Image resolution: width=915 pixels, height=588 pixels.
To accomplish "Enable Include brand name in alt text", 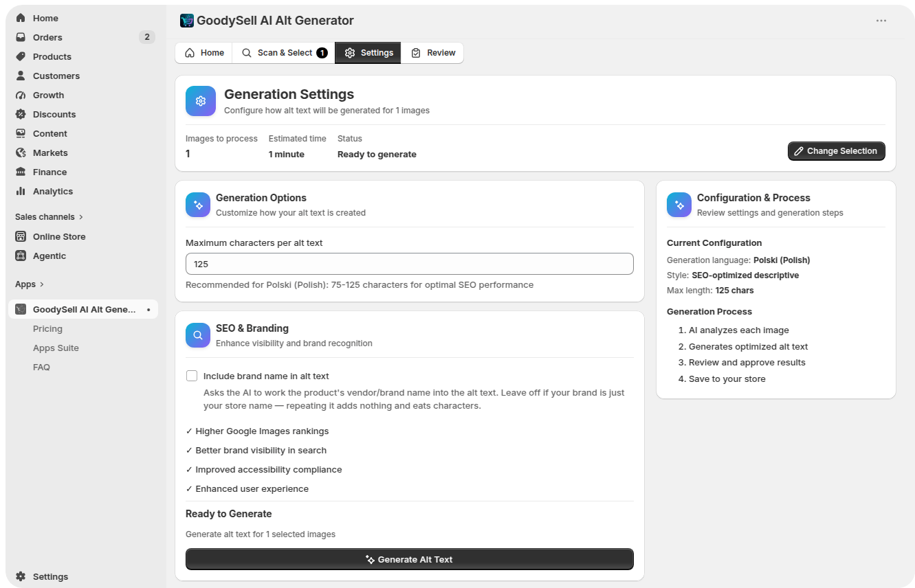I will tap(192, 376).
